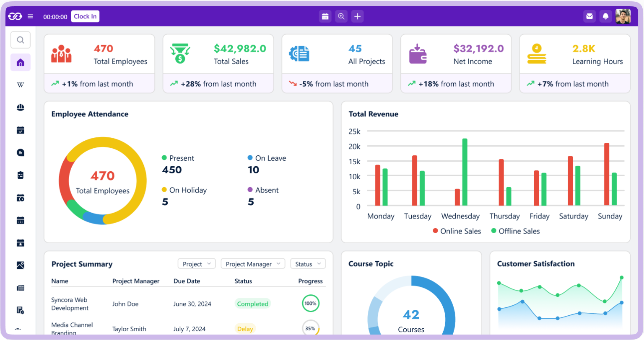This screenshot has width=644, height=340.
Task: Open the hamburger navigation menu
Action: pos(30,16)
